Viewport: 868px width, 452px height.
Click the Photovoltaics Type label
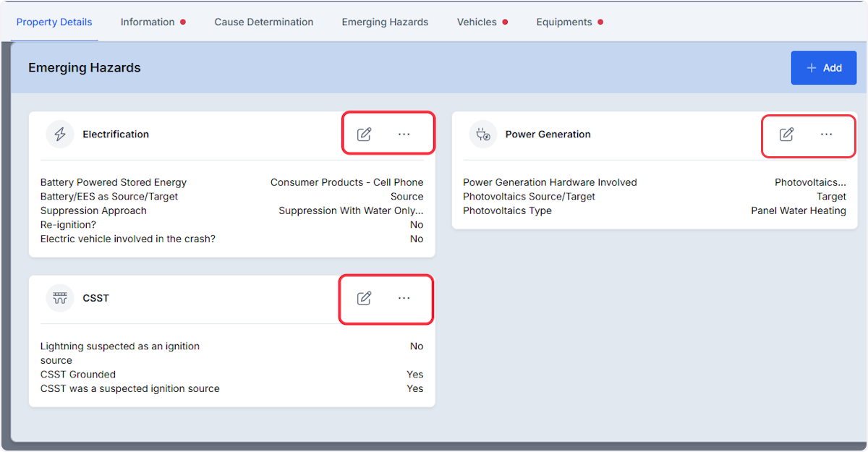point(508,210)
